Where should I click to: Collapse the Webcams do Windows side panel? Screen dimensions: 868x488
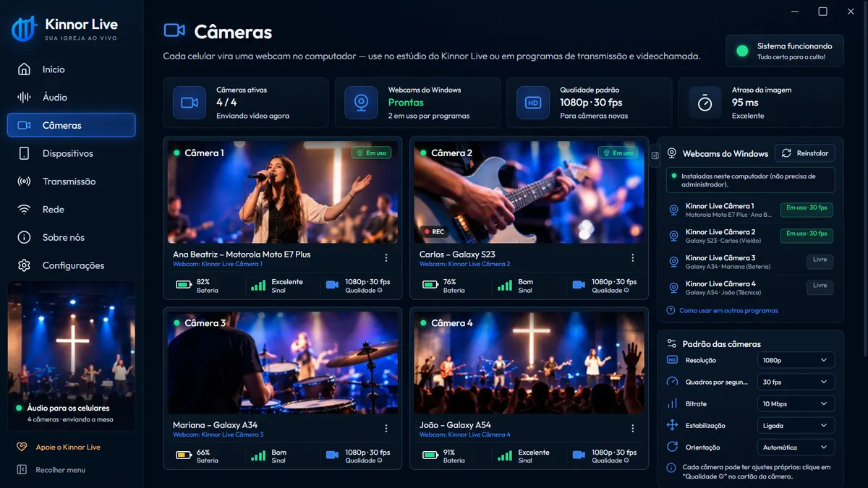[655, 155]
